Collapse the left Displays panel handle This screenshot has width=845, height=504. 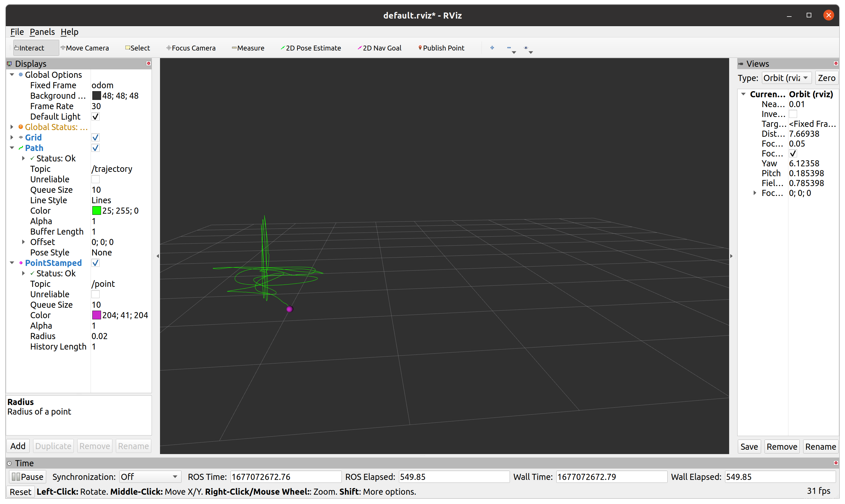[x=158, y=256]
